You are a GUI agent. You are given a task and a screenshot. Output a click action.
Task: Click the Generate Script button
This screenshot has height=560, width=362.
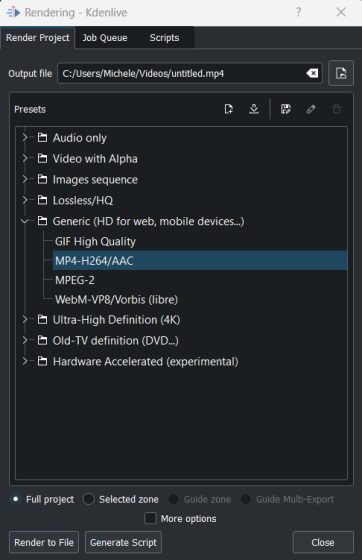coord(123,542)
